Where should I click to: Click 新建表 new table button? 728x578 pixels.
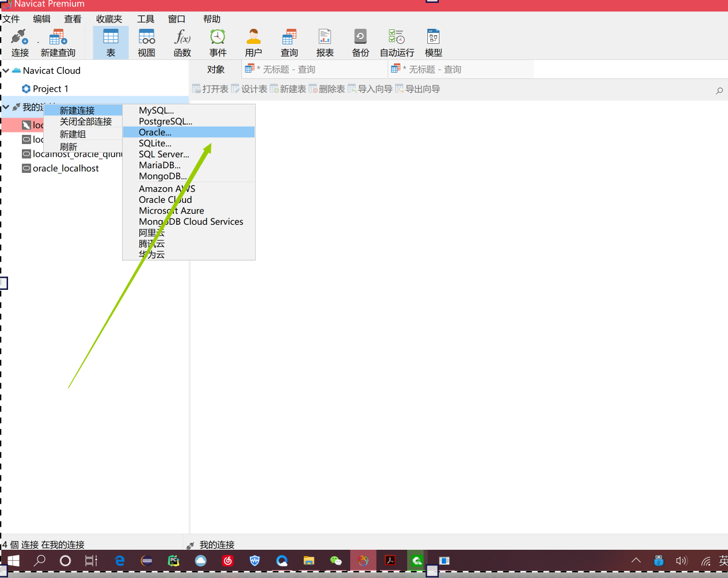(x=287, y=89)
